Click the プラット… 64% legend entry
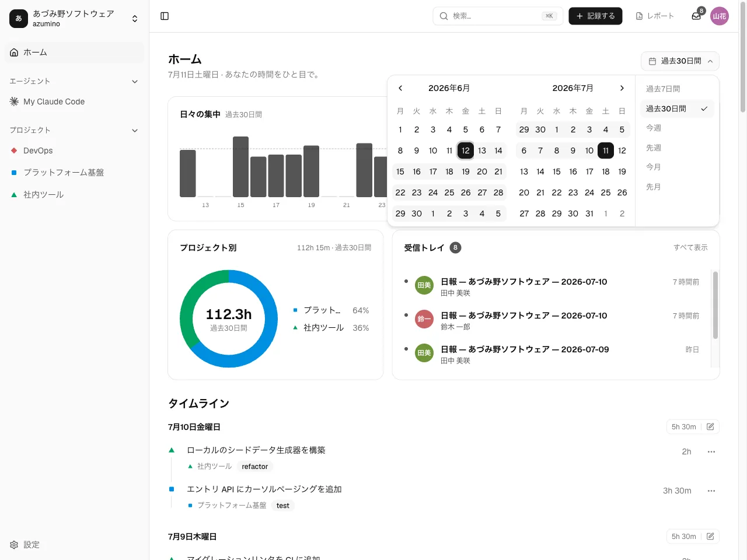This screenshot has height=560, width=747. 331,310
